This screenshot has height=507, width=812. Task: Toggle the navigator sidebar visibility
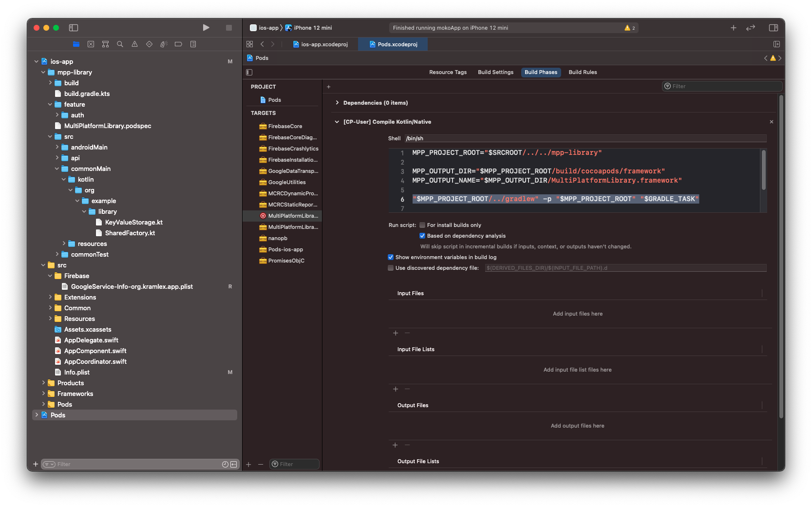pos(74,28)
